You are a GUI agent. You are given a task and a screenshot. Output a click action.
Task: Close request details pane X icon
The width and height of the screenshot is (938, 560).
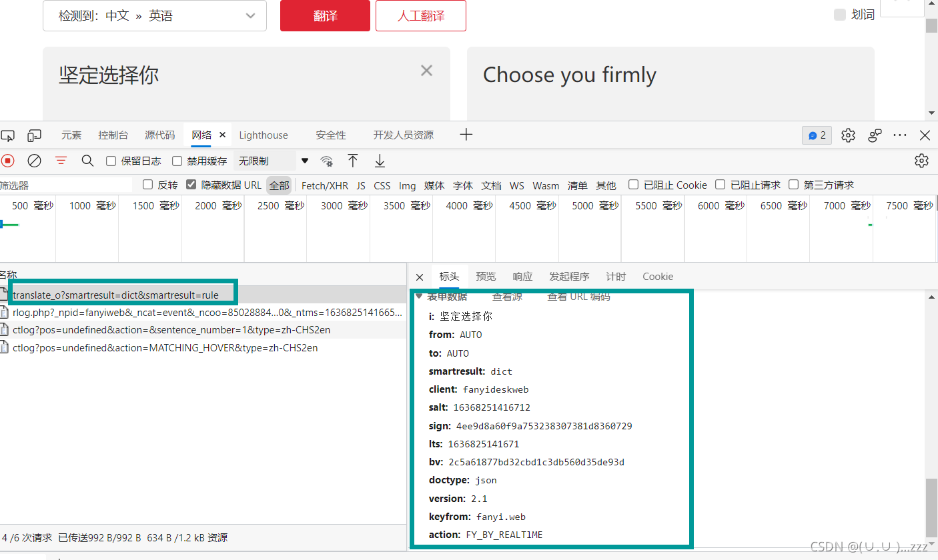(420, 277)
